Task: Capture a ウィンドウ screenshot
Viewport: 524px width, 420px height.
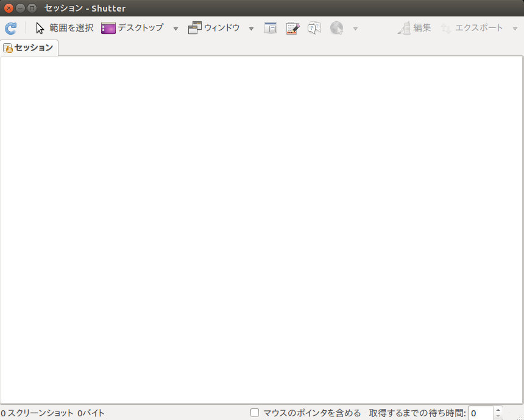Action: pos(214,28)
